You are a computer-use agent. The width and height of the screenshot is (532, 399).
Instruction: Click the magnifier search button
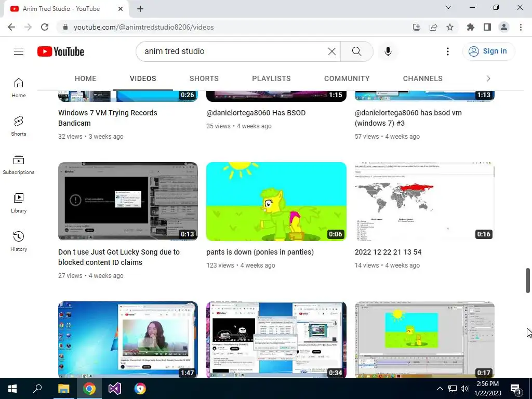coord(356,51)
